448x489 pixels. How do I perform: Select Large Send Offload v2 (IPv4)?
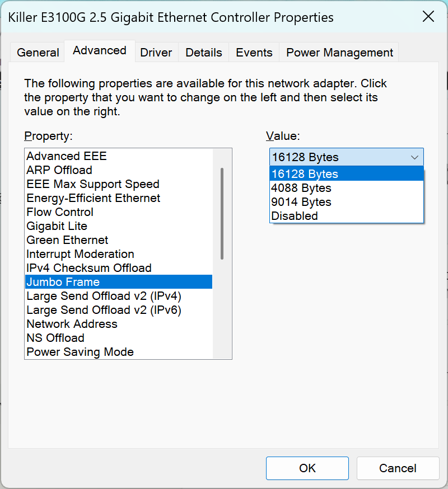coord(119,296)
